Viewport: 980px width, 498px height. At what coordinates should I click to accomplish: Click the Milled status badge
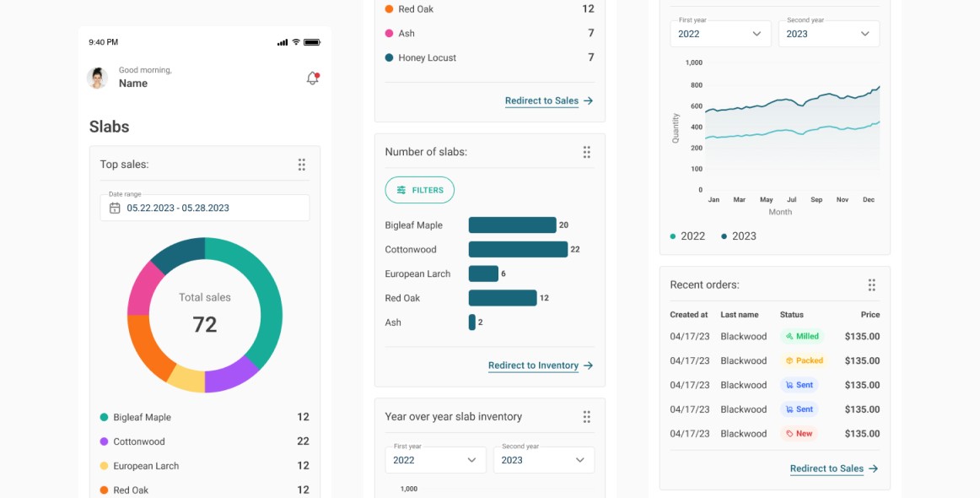pos(802,337)
